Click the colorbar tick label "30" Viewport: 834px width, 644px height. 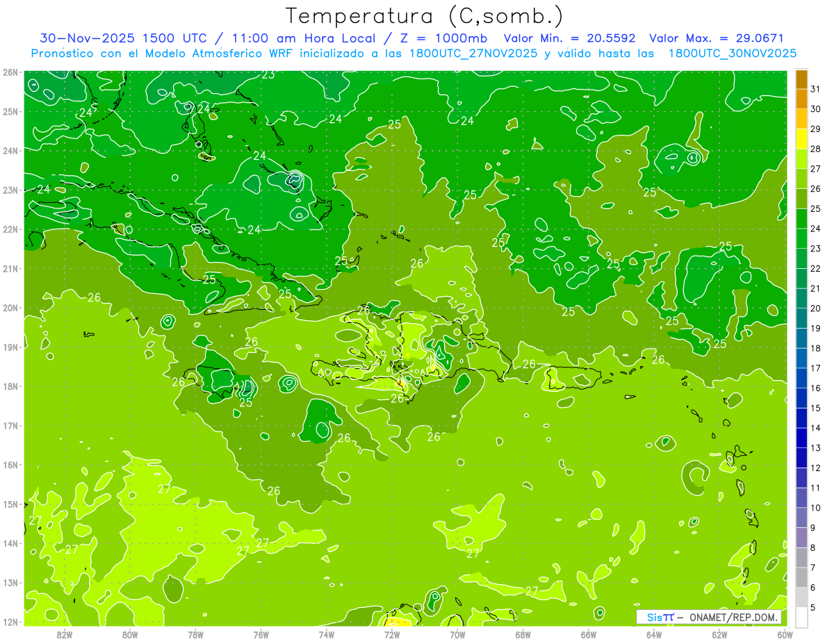pos(816,109)
